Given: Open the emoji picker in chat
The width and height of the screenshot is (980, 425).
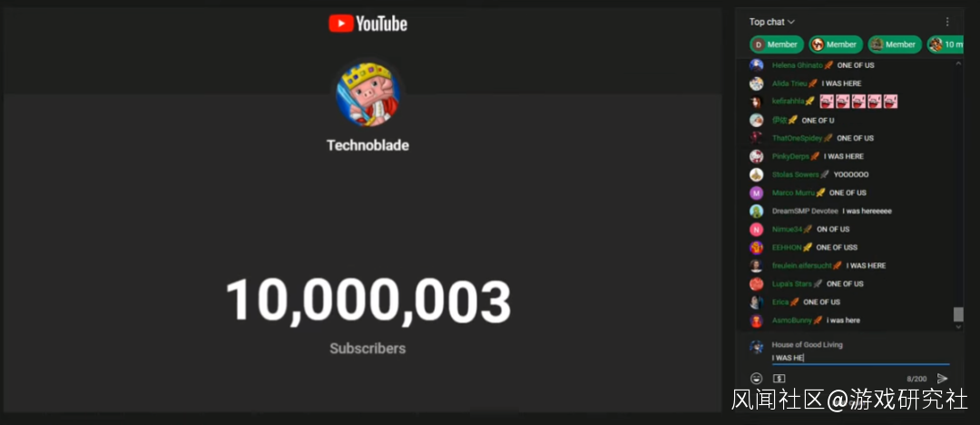Looking at the screenshot, I should tap(757, 378).
